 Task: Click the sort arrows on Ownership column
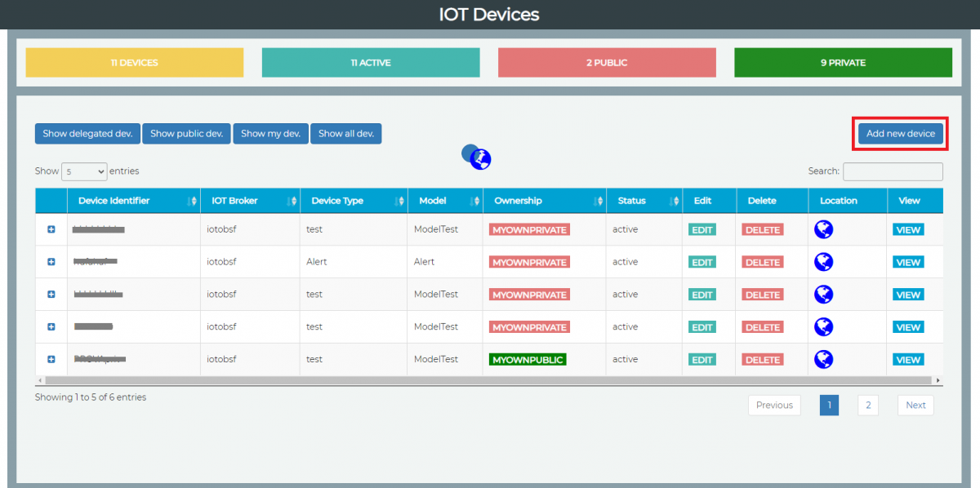click(599, 201)
